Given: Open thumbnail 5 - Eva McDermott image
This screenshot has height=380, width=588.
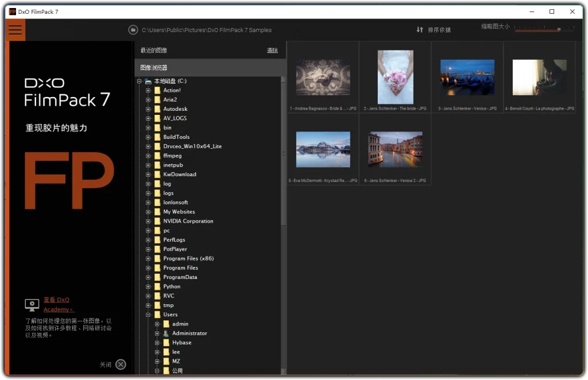Looking at the screenshot, I should (323, 149).
